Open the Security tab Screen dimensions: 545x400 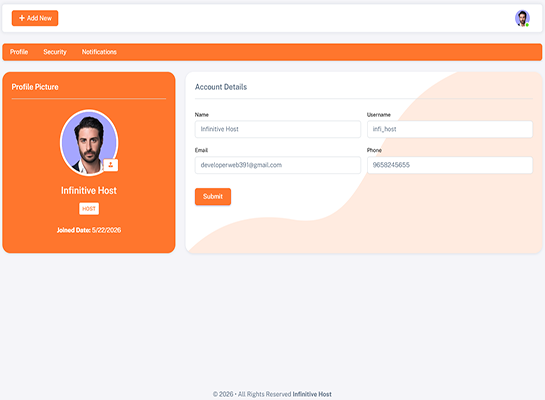(55, 52)
